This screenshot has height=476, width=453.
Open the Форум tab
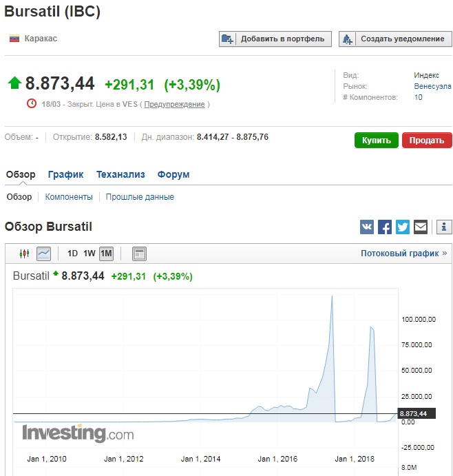coord(173,174)
